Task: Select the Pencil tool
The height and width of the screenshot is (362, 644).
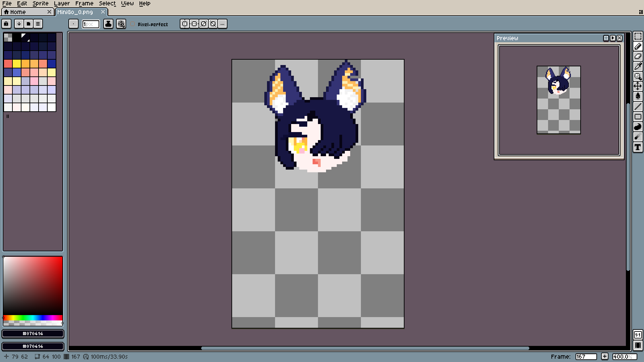Action: [638, 46]
